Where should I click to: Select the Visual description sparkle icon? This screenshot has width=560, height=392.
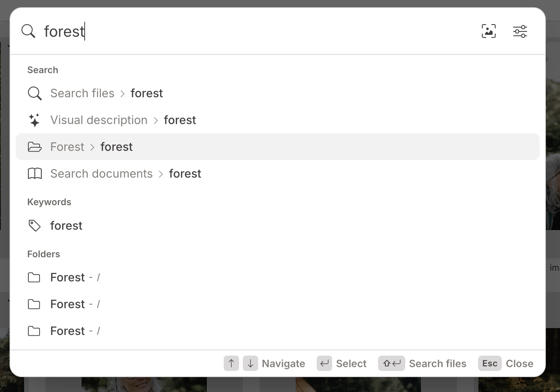coord(34,120)
